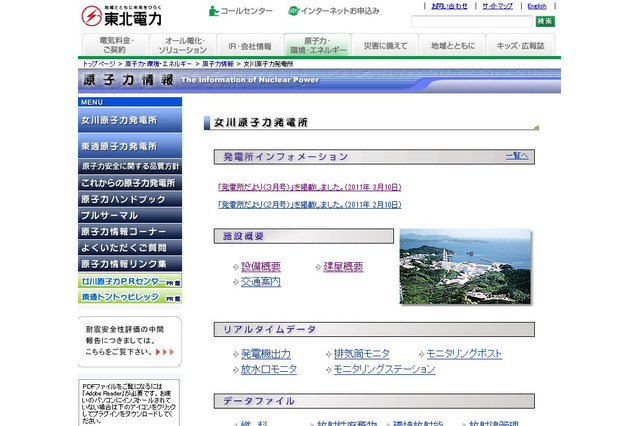Open the 電気料金・ご契約 navigation tab
This screenshot has width=640, height=426.
[113, 45]
